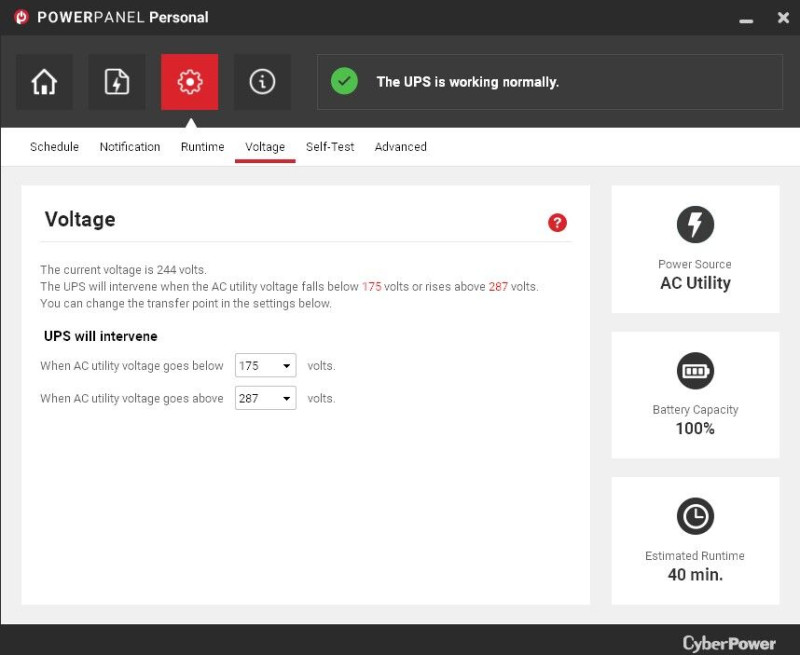Click the red 175 value in description
The height and width of the screenshot is (655, 800).
click(x=371, y=287)
